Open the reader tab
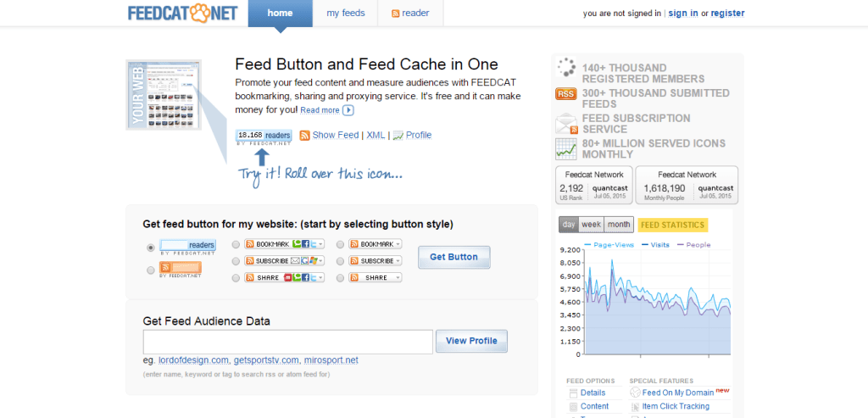Screen dimensions: 868x418 point(410,13)
